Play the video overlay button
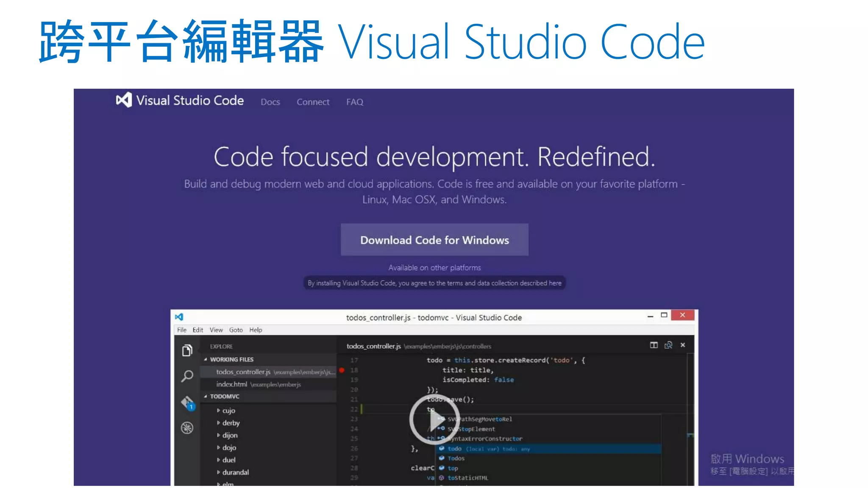The image size is (868, 488). click(434, 420)
